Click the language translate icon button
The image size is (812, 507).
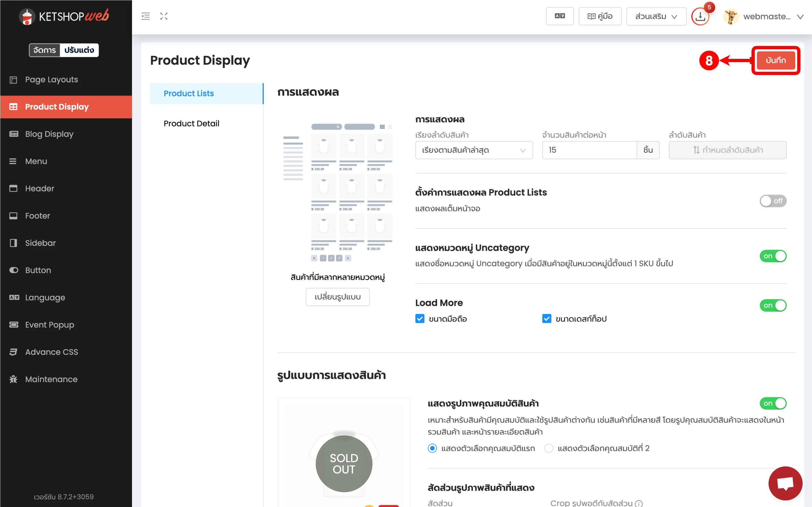560,16
